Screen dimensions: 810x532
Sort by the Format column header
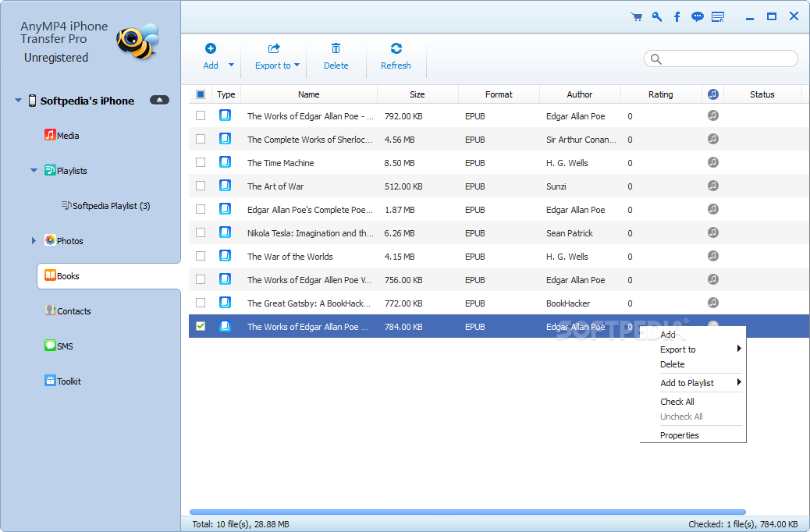click(499, 94)
